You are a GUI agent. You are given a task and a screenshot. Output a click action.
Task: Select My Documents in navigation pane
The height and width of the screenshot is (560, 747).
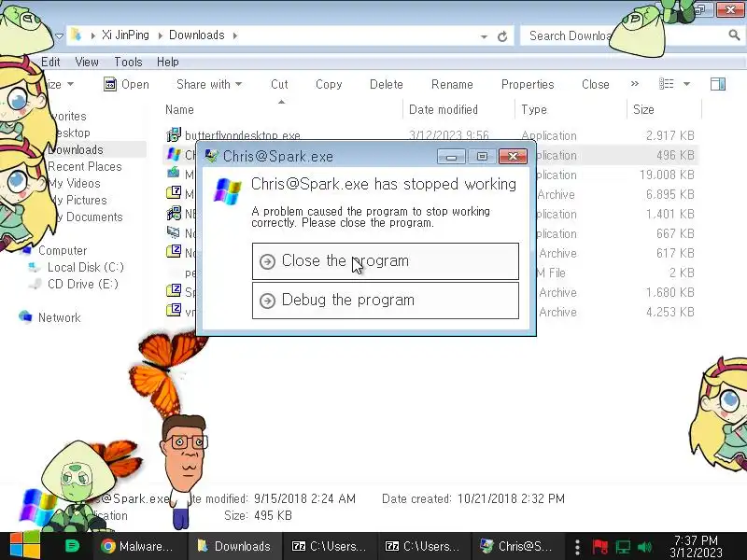[86, 217]
